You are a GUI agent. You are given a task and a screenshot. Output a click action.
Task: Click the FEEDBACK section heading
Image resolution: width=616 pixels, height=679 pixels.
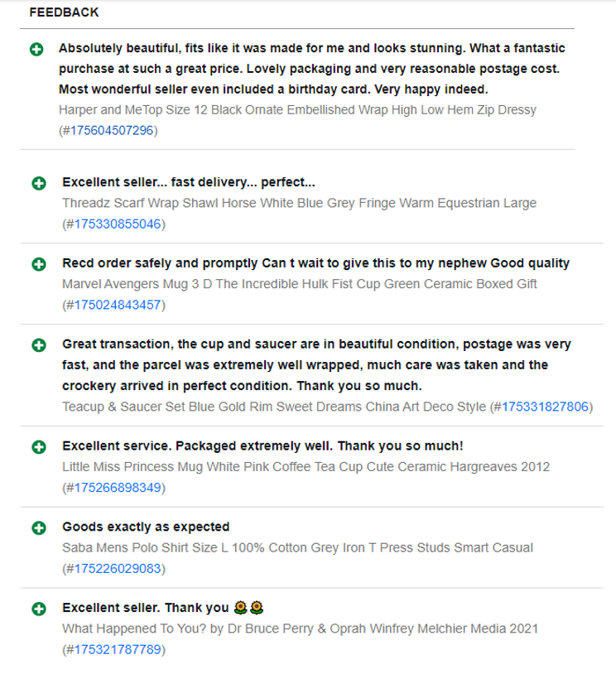point(64,12)
